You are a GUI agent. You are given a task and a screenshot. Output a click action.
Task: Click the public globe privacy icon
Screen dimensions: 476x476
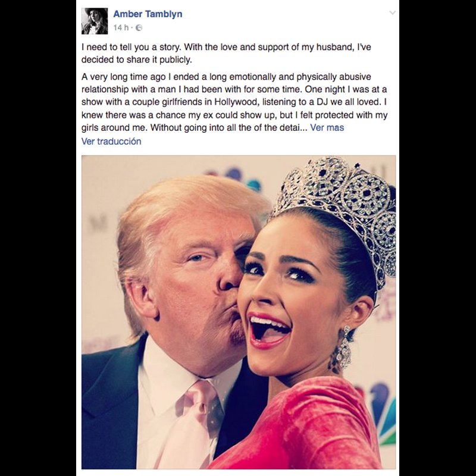(139, 27)
